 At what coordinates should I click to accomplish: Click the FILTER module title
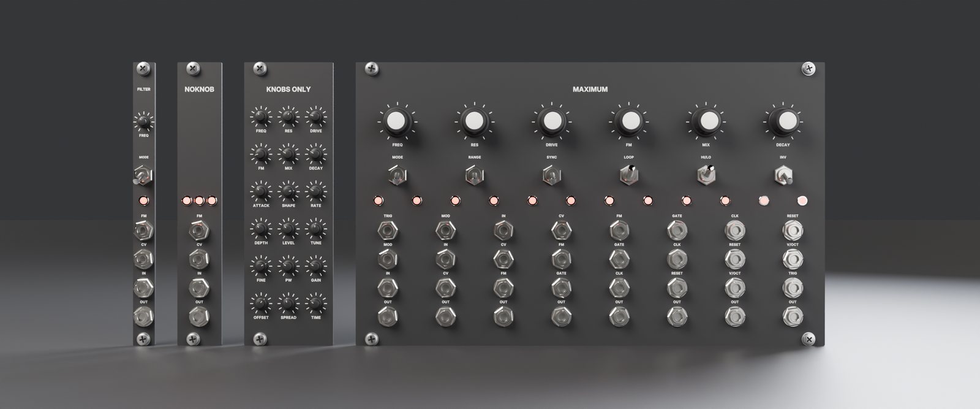pos(144,90)
